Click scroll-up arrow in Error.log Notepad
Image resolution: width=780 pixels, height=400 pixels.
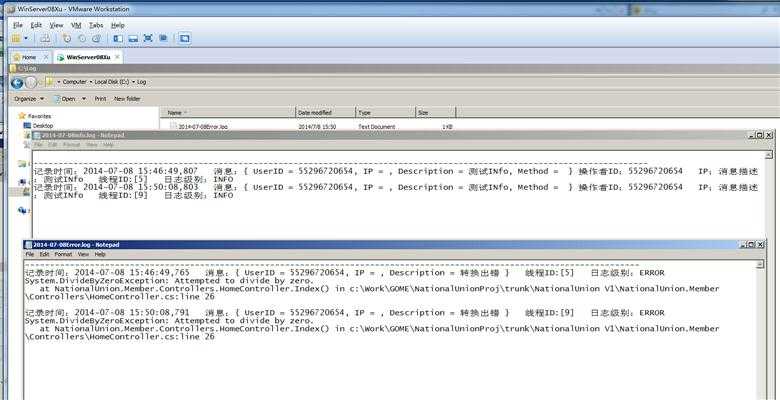[760, 265]
